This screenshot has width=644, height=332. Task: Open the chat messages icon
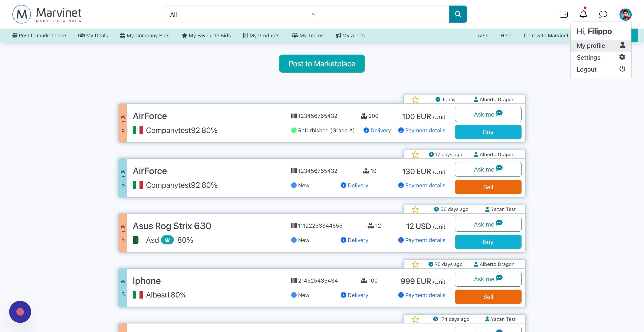click(x=603, y=14)
